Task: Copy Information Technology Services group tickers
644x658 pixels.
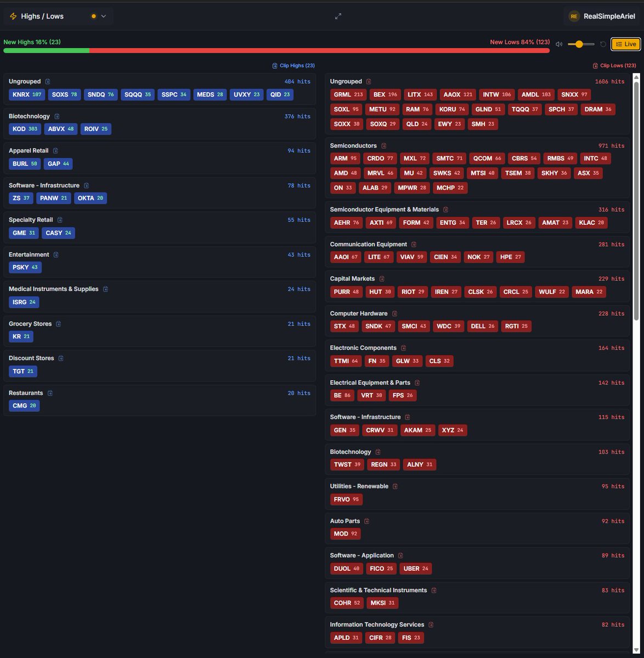Action: point(431,625)
